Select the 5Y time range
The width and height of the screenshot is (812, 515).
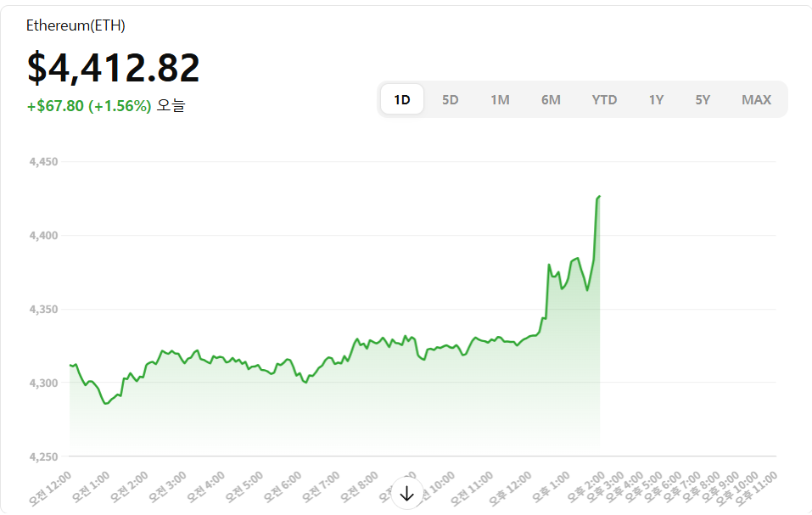(703, 99)
